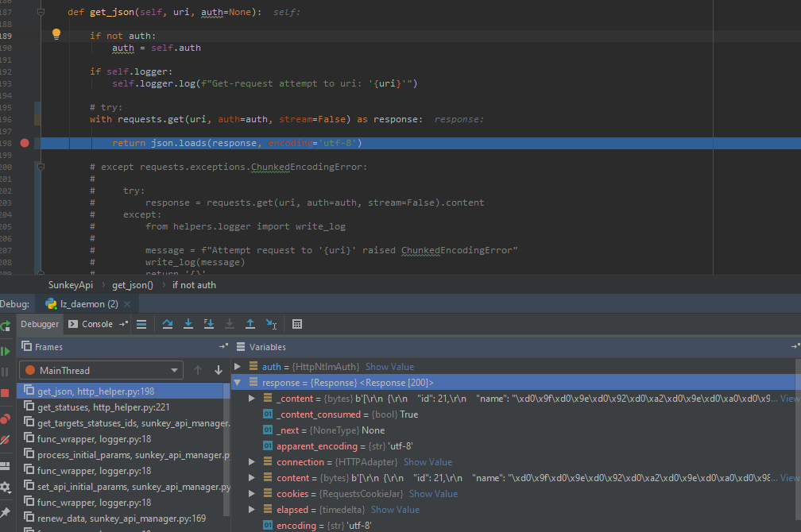The height and width of the screenshot is (532, 801).
Task: Select frame get_targets_statuses_ids
Action: 122,422
